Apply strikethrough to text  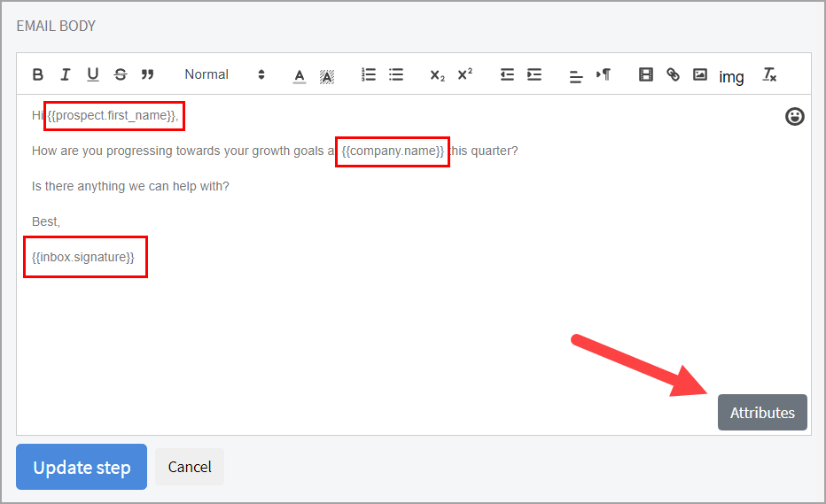pos(121,74)
